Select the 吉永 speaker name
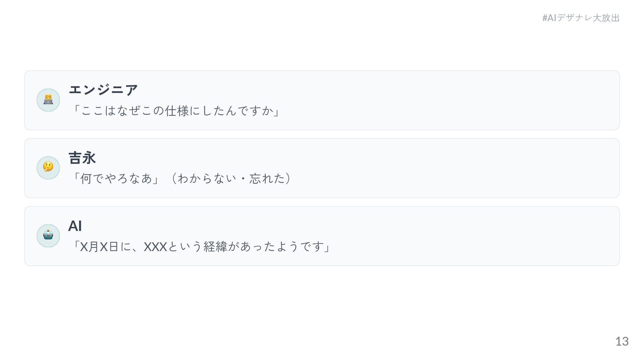This screenshot has height=362, width=644. [x=82, y=158]
